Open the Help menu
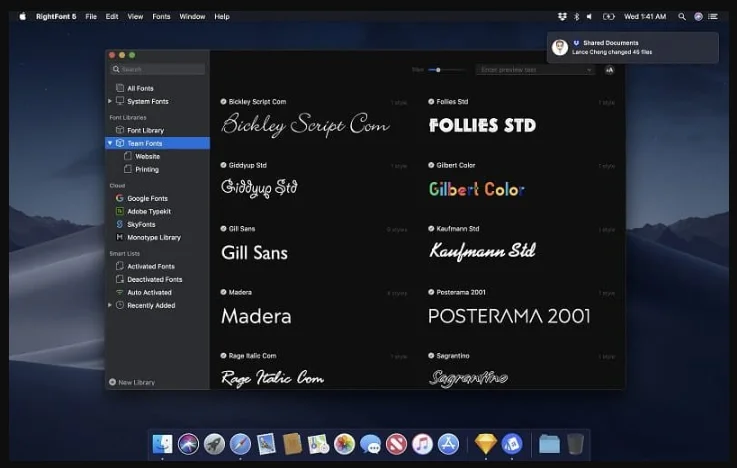Image resolution: width=737 pixels, height=468 pixels. coord(222,16)
